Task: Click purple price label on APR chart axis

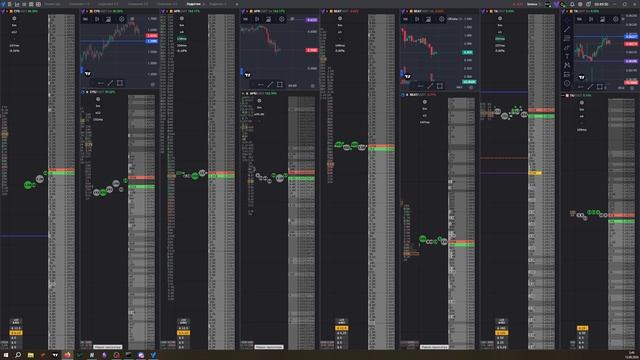Action: (312, 20)
